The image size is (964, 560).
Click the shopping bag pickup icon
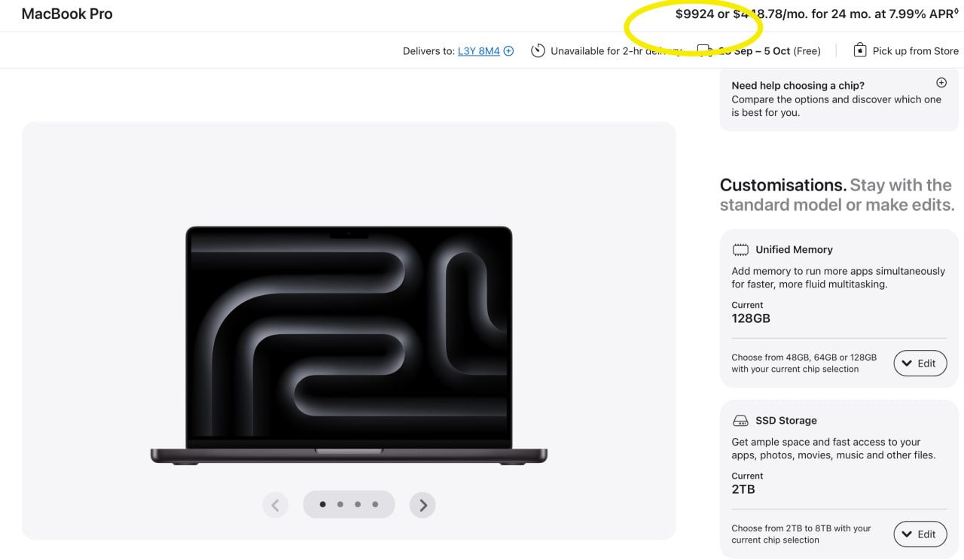coord(859,50)
